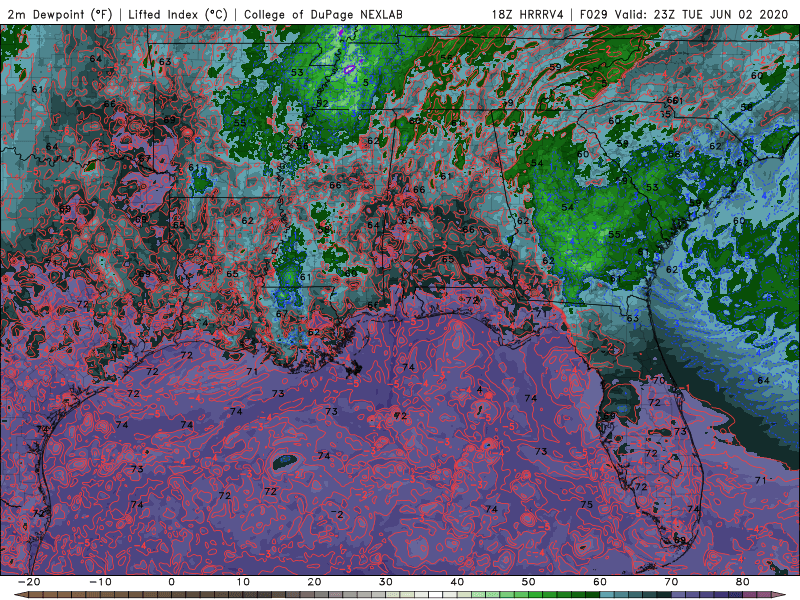Click the '40' color scale label
Image resolution: width=800 pixels, height=600 pixels.
[x=457, y=582]
